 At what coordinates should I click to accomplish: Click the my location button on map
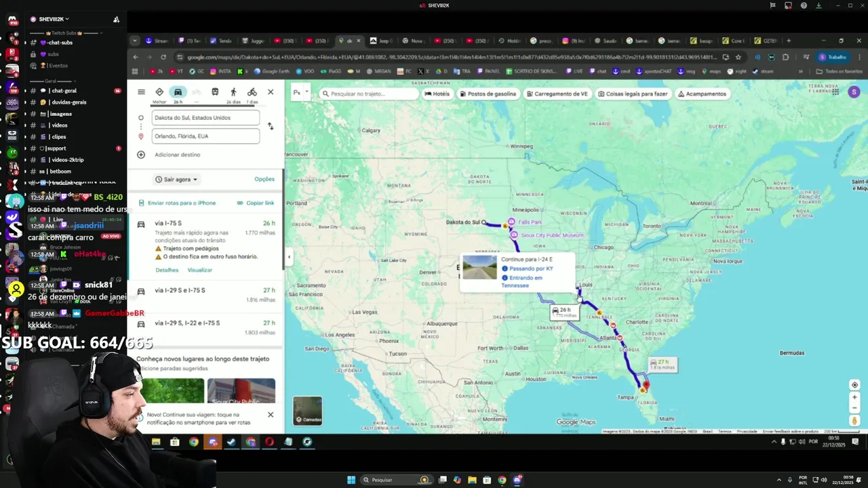[x=854, y=385]
